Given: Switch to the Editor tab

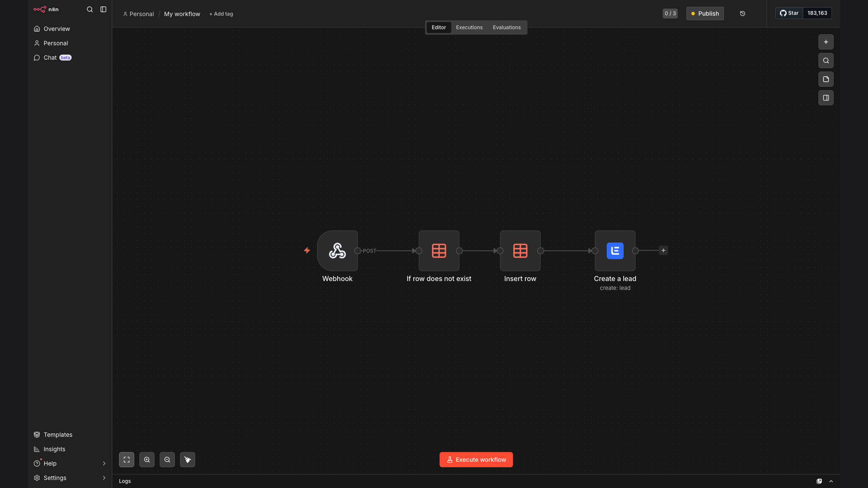Looking at the screenshot, I should [x=439, y=28].
